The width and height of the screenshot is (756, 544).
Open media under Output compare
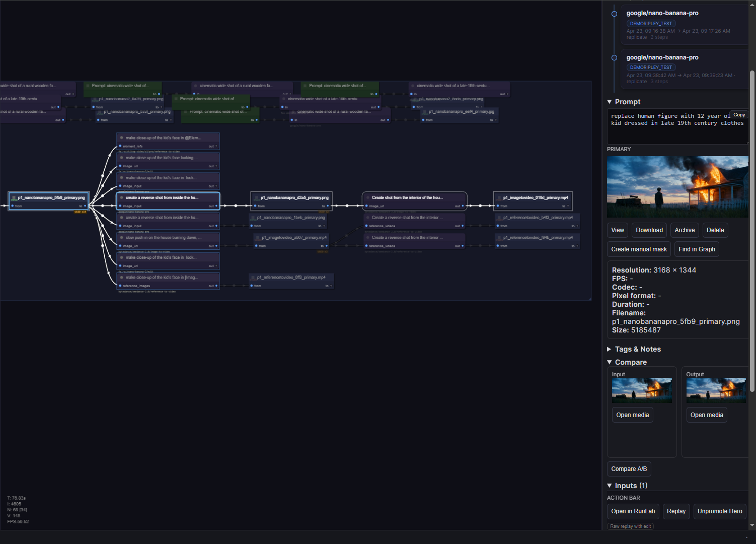pos(707,415)
